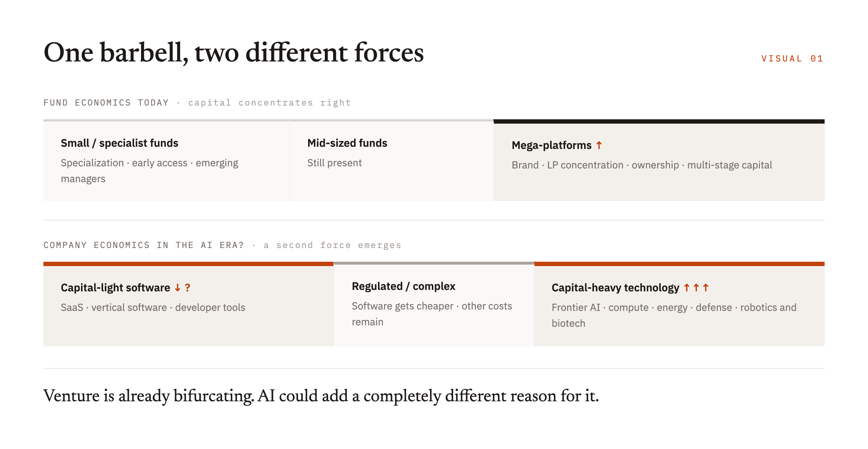Click the Regulated / complex heading

tap(404, 286)
